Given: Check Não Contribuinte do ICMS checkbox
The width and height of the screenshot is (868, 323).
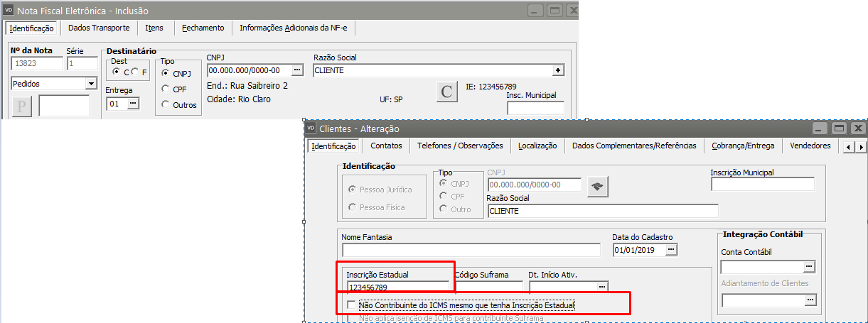Looking at the screenshot, I should tap(350, 305).
